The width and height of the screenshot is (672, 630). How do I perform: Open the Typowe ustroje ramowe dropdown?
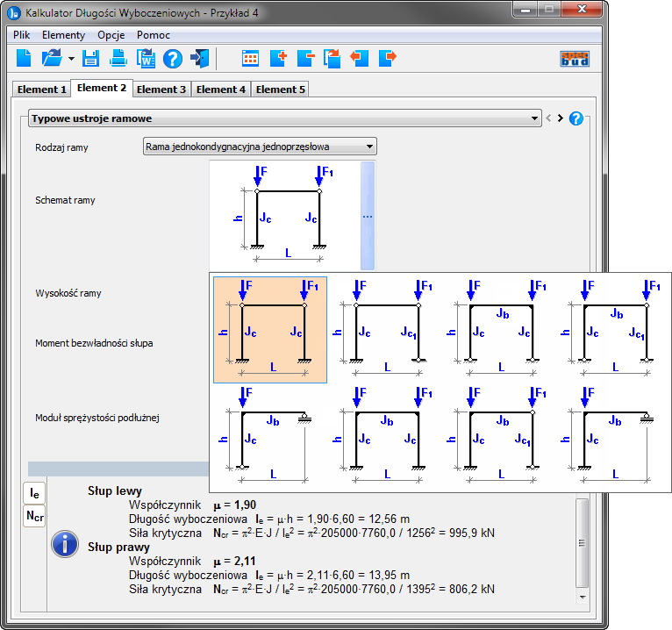tap(284, 118)
